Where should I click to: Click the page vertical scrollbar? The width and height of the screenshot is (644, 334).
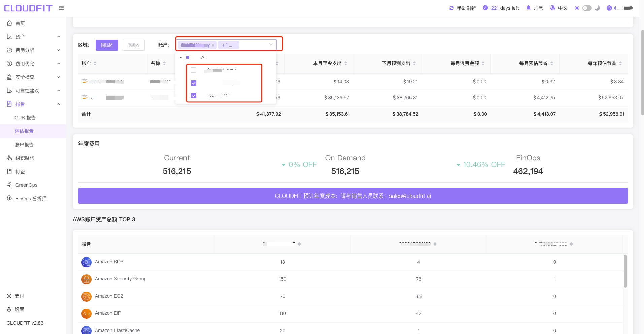click(642, 73)
